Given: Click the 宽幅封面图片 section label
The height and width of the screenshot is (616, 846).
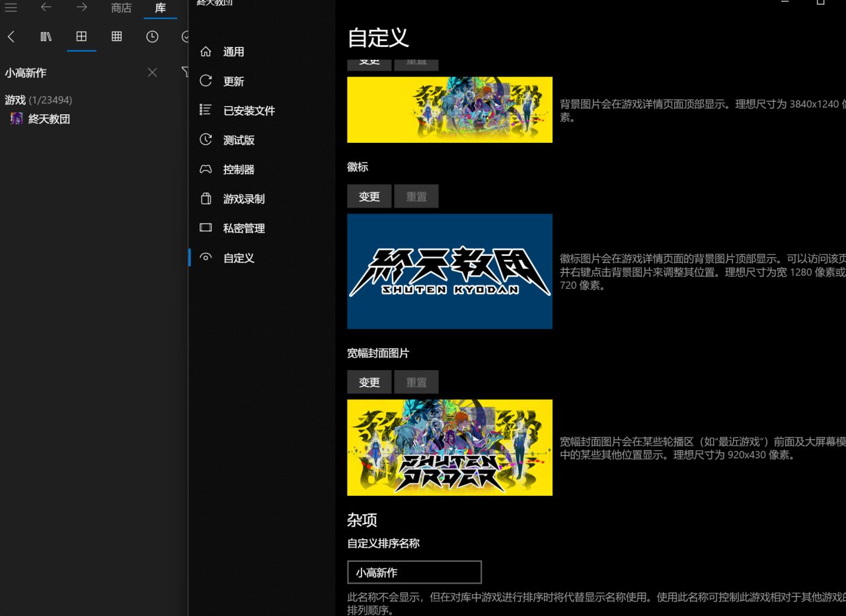Looking at the screenshot, I should tap(378, 353).
